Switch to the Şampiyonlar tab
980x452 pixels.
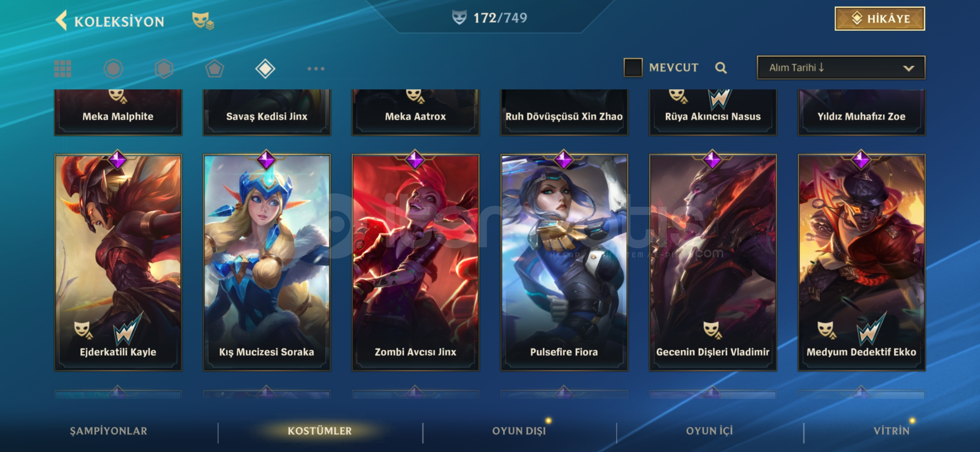(x=108, y=431)
